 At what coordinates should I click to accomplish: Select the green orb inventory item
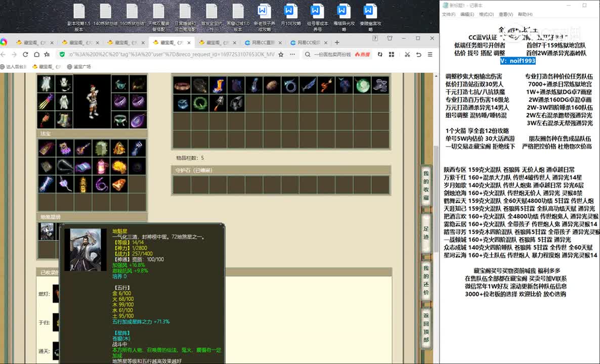click(x=362, y=85)
